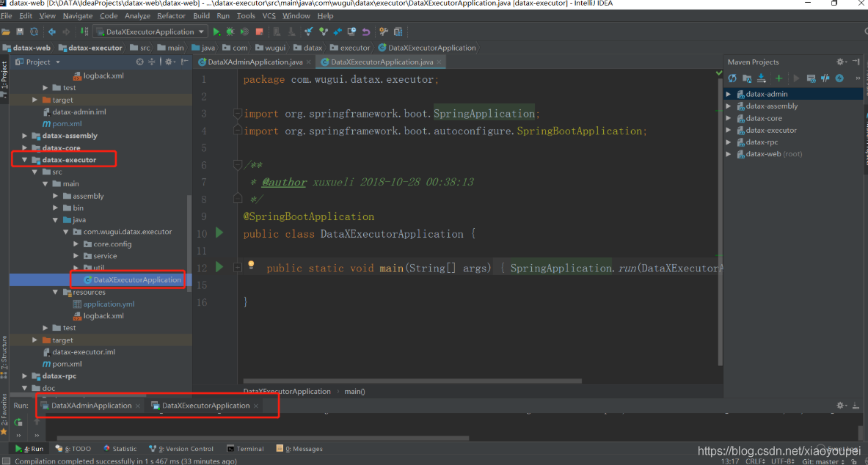Open the TODO tool window
868x465 pixels.
(73, 448)
